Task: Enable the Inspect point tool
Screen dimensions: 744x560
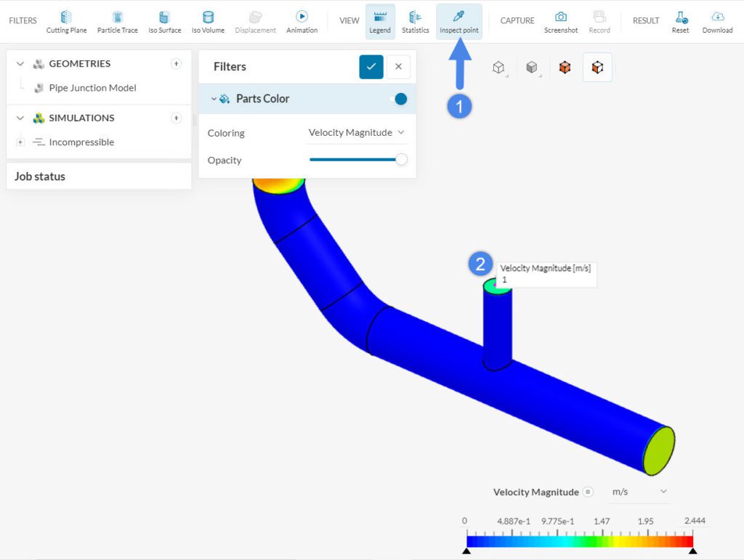Action: [458, 20]
